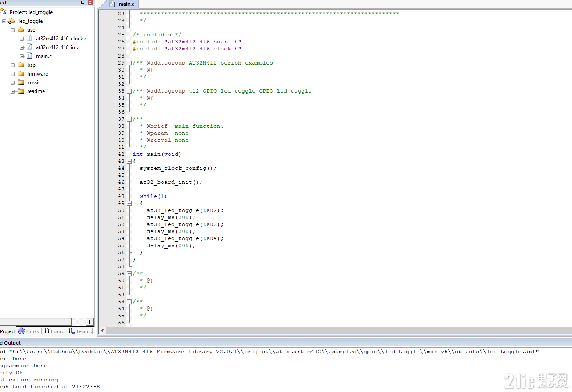Viewport: 572px width, 392px height.
Task: Click the editor horizontal scrollbar left arrow
Action: tap(103, 331)
